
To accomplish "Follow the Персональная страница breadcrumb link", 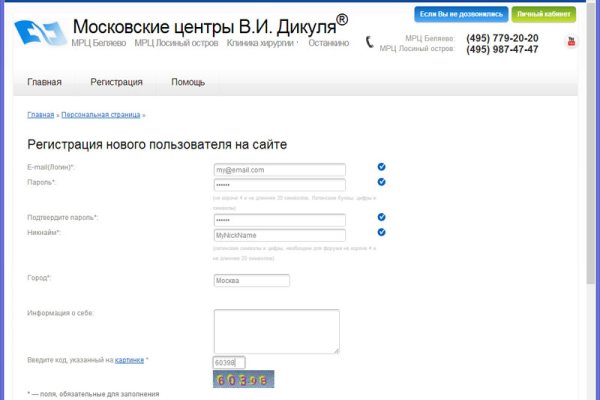I will pyautogui.click(x=100, y=115).
